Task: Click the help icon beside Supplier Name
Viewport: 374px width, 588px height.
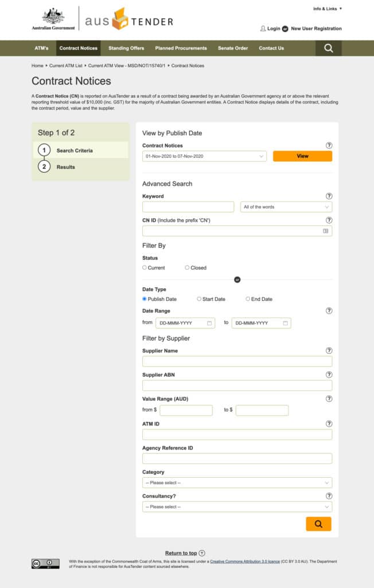Action: point(329,351)
